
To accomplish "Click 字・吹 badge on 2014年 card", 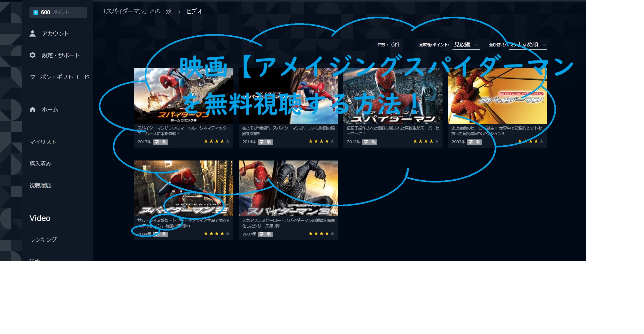I will (x=265, y=142).
